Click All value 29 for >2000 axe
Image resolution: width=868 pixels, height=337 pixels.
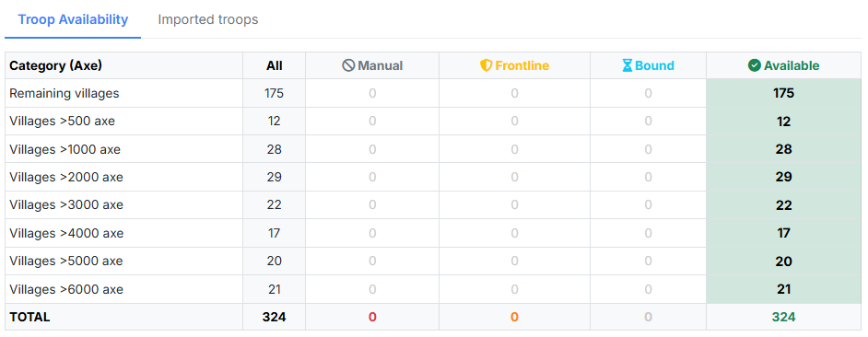pyautogui.click(x=274, y=177)
